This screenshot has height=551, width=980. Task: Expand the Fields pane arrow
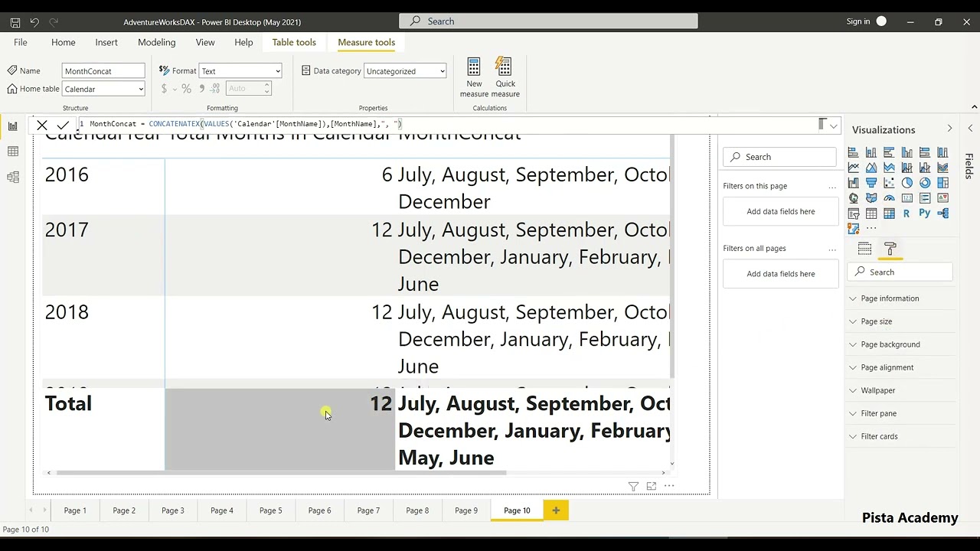[970, 129]
